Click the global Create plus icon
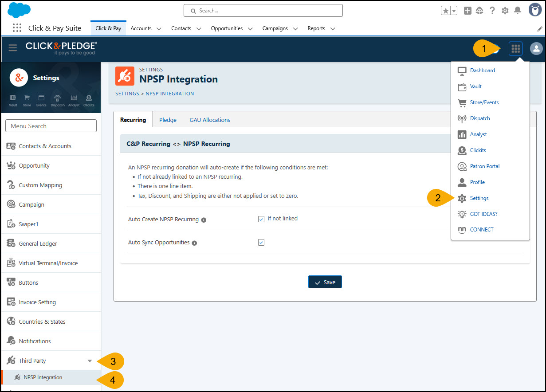546x392 pixels. pyautogui.click(x=467, y=11)
